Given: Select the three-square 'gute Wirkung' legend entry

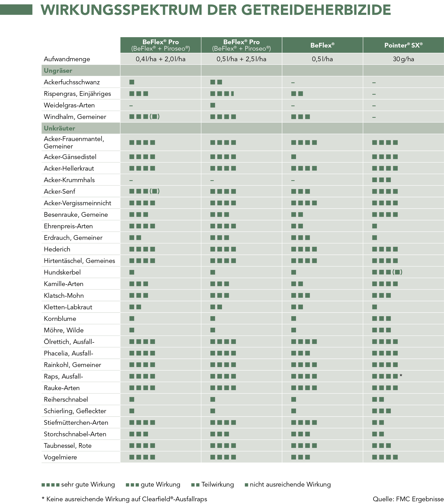Looking at the screenshot, I should point(153,485).
